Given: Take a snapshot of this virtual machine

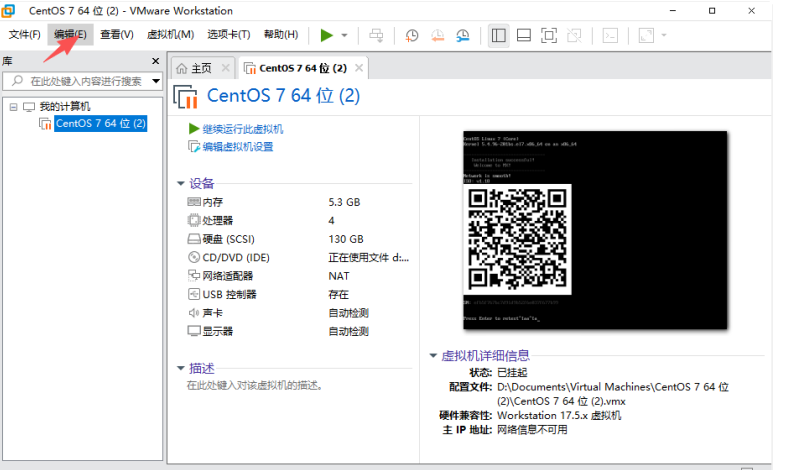Looking at the screenshot, I should [x=412, y=35].
